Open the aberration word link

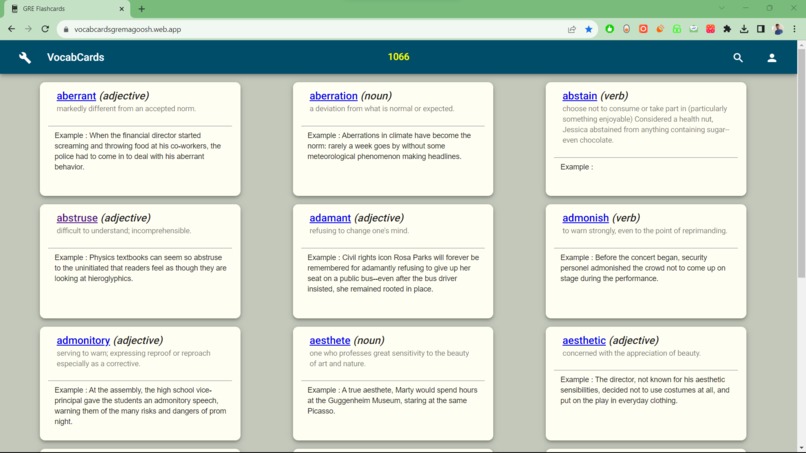(x=333, y=96)
